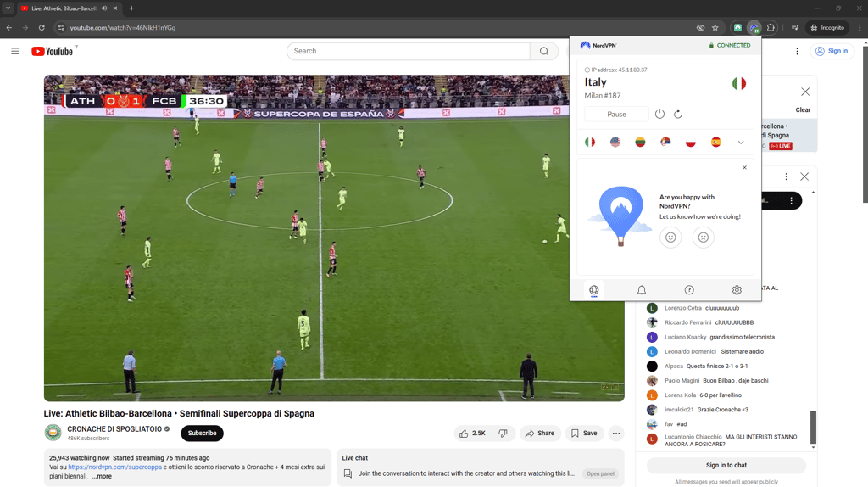
Task: Click Sign in to chat
Action: [x=726, y=466]
